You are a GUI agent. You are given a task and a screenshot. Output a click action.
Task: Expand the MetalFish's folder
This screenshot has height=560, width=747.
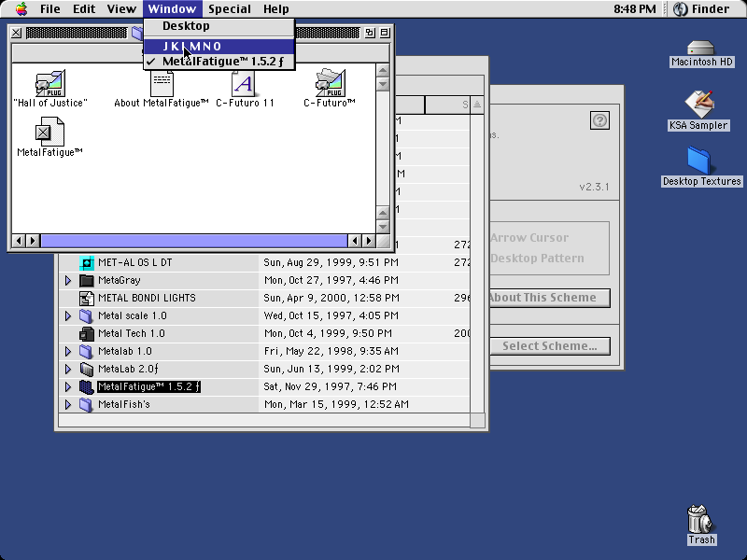click(68, 404)
